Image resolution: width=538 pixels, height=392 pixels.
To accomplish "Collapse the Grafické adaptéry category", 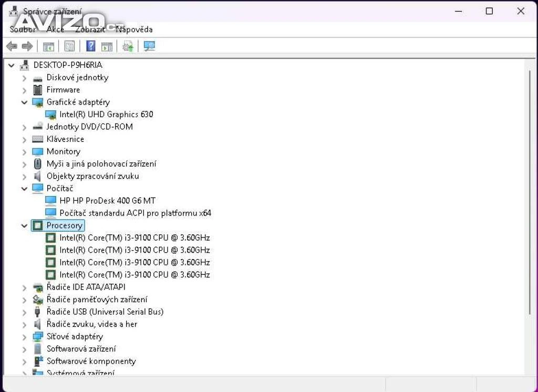I will click(24, 102).
